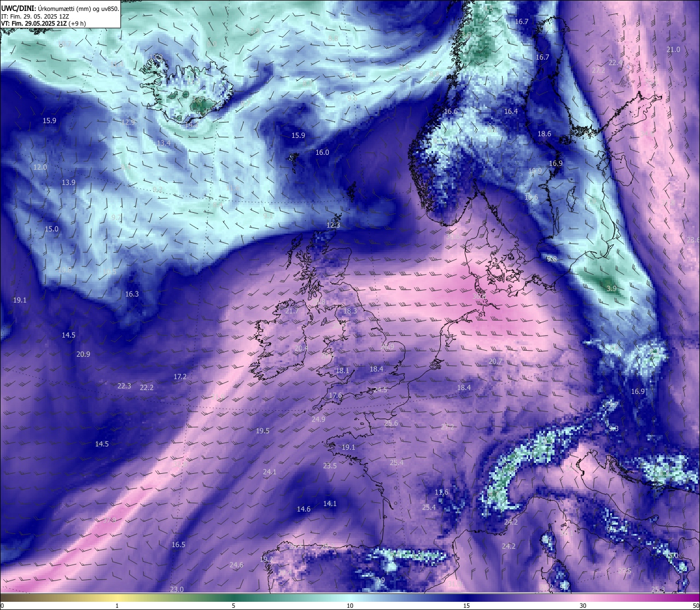Click the colorbar tick label 30
The image size is (700, 610).
(x=583, y=606)
